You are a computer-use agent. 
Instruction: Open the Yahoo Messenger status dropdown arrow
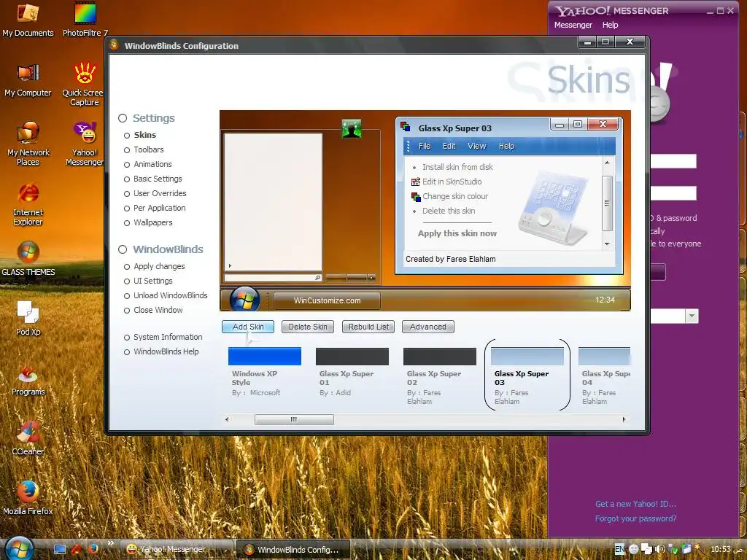tap(692, 316)
